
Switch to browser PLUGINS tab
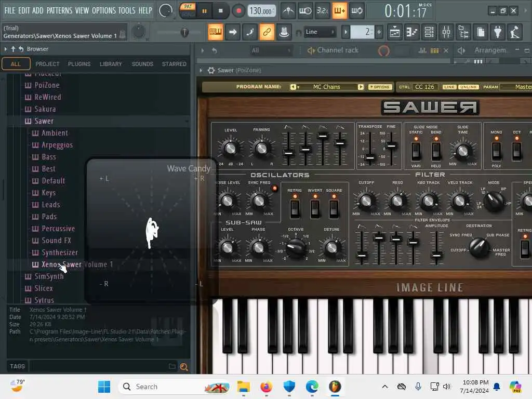(79, 64)
